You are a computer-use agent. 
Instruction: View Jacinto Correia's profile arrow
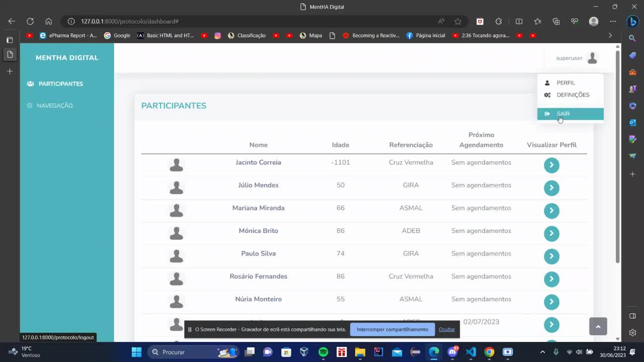pos(551,165)
